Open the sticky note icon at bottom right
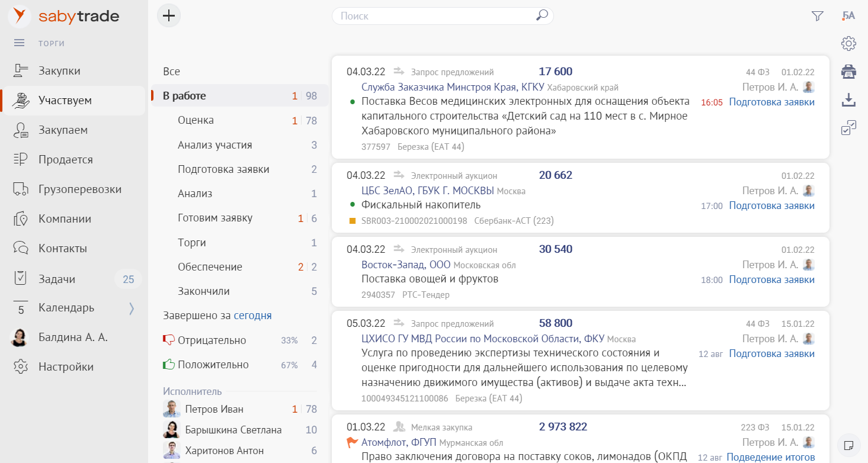 [x=848, y=444]
